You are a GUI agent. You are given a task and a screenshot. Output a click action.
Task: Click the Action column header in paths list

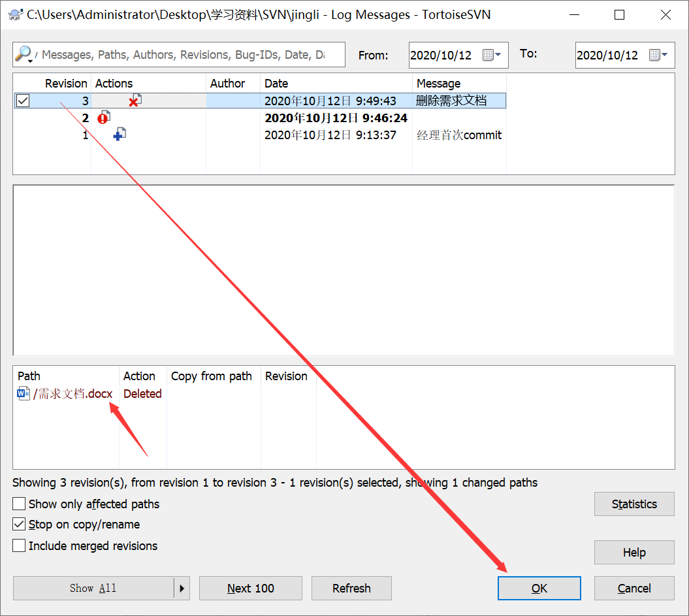tap(143, 376)
